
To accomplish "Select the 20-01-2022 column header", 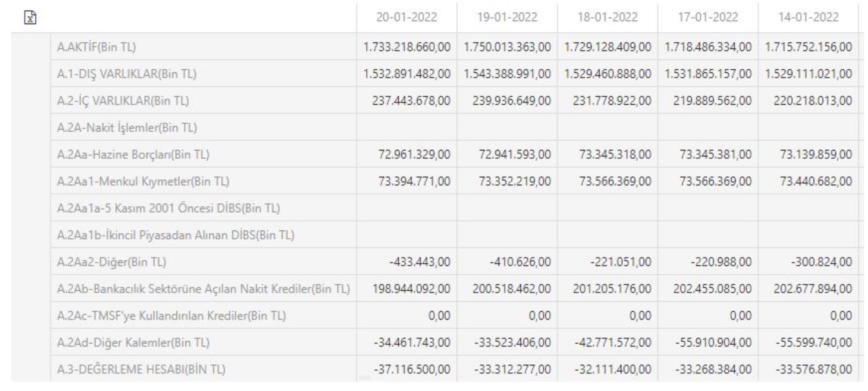I will tap(406, 17).
